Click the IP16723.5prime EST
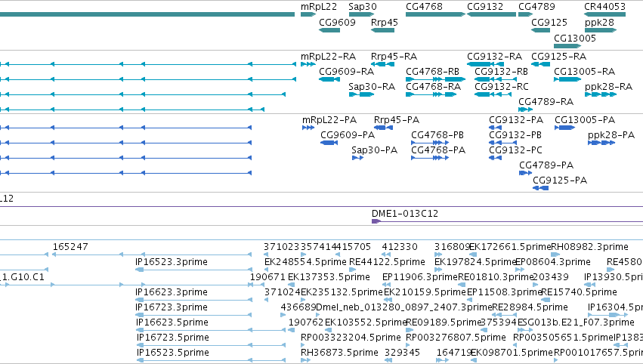 click(x=211, y=346)
